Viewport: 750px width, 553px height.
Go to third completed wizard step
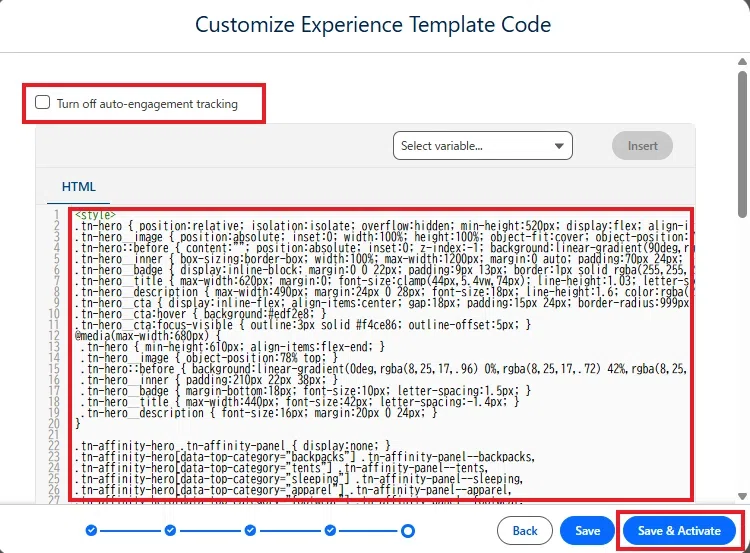point(250,531)
